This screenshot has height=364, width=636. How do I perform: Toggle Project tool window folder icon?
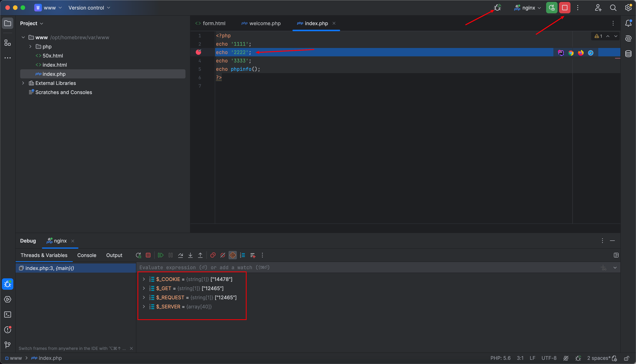7,23
